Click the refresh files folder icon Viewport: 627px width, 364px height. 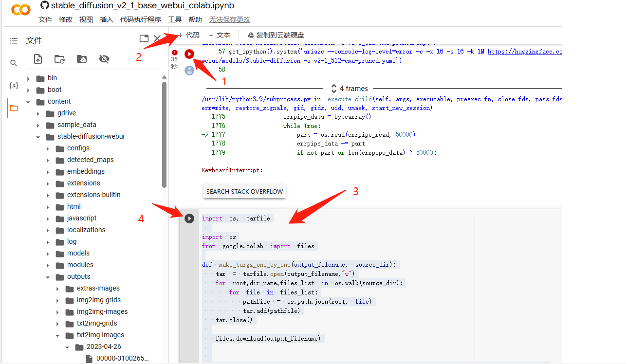tap(60, 59)
